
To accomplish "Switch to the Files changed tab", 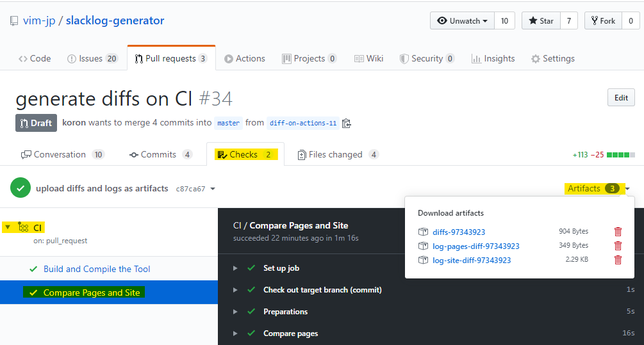I will [x=338, y=155].
